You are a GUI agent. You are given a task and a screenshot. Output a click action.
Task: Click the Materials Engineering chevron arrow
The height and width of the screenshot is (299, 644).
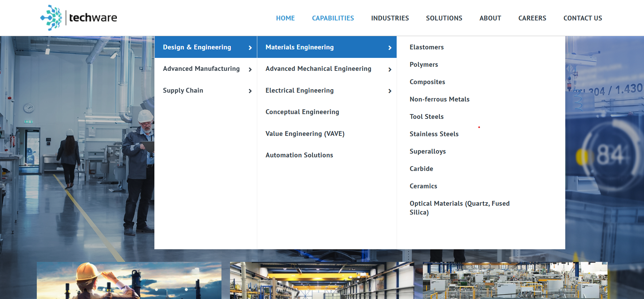tap(390, 48)
